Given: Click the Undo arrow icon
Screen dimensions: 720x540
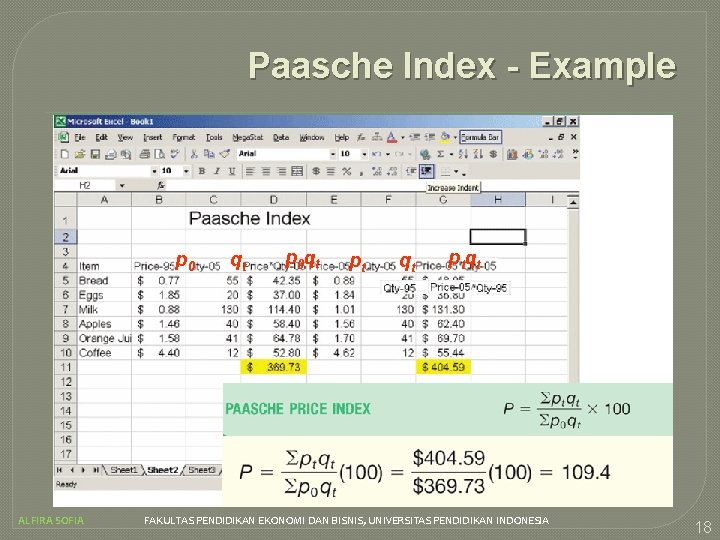Looking at the screenshot, I should pos(376,154).
